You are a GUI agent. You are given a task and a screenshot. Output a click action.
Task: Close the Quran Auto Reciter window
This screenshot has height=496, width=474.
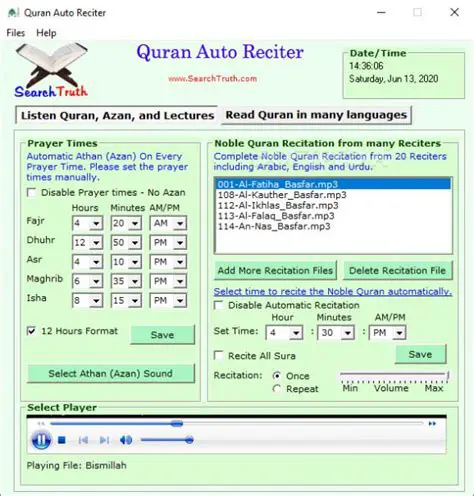click(x=454, y=12)
